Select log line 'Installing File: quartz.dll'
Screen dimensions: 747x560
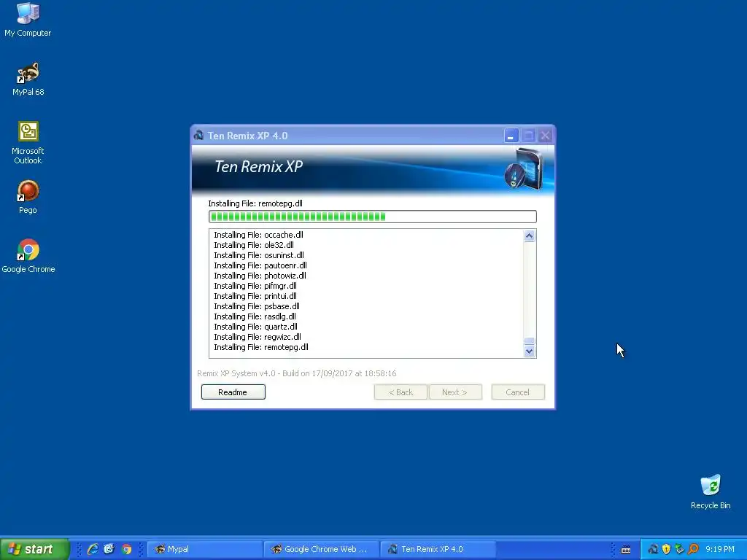click(x=255, y=327)
